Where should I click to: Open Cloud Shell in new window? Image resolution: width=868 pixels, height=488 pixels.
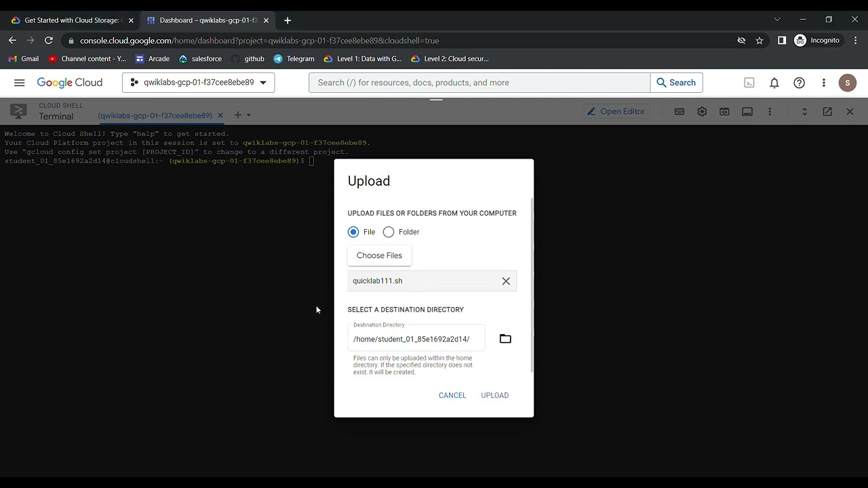pyautogui.click(x=827, y=112)
